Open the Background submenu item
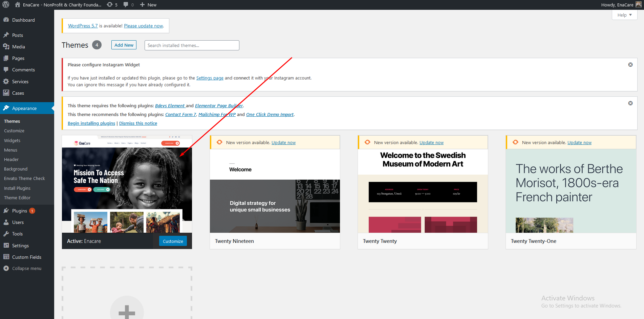Image resolution: width=644 pixels, height=319 pixels. click(x=16, y=169)
